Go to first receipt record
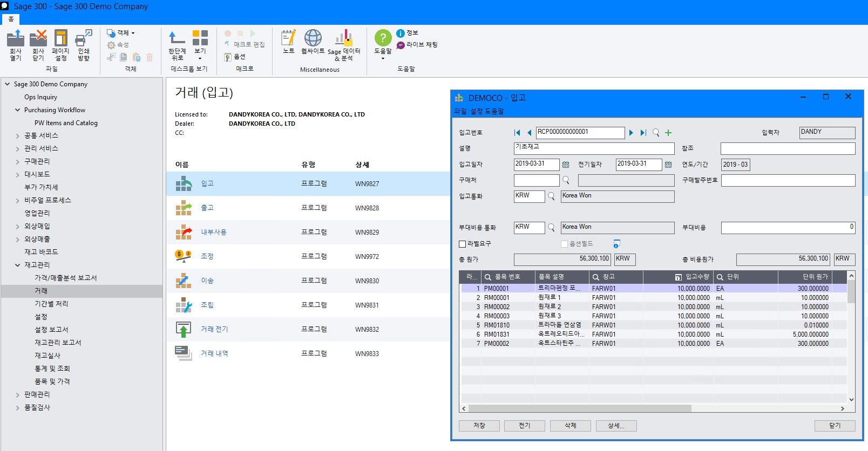 [x=517, y=133]
